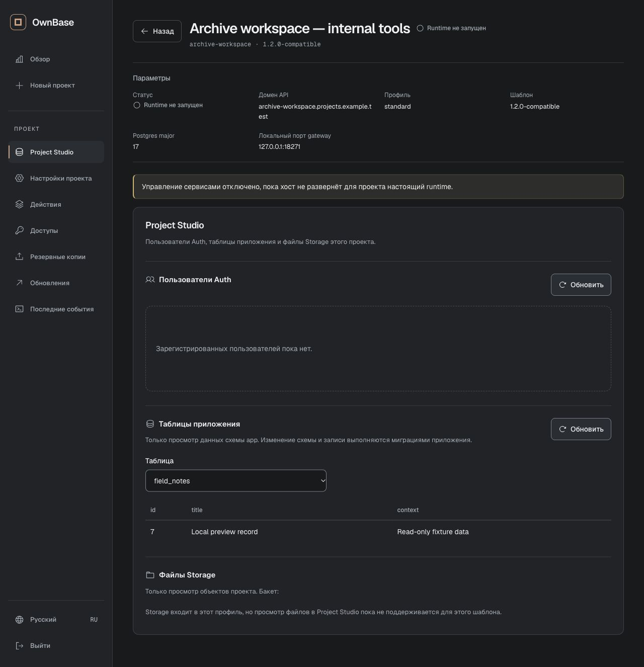Click the Read-only fixture data cell

pyautogui.click(x=433, y=532)
